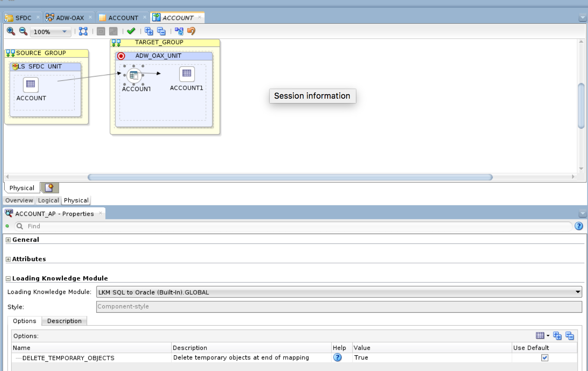The height and width of the screenshot is (371, 588).
Task: Click the zoom out magnifier icon
Action: click(23, 31)
